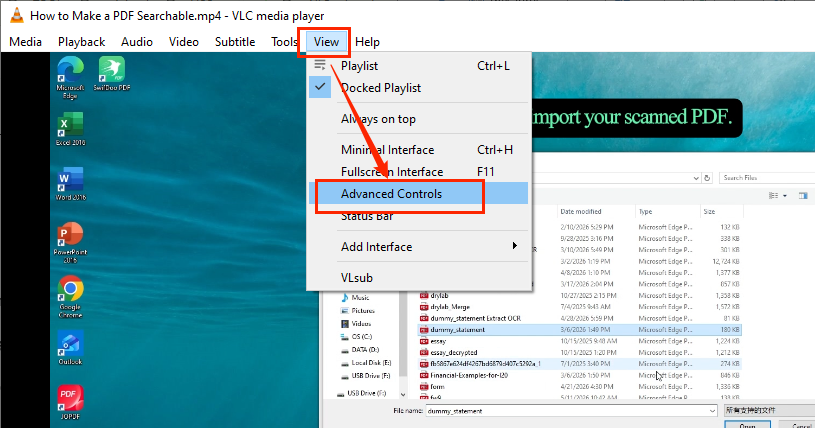
Task: Enable Fullscreen Interface option
Action: [x=419, y=172]
